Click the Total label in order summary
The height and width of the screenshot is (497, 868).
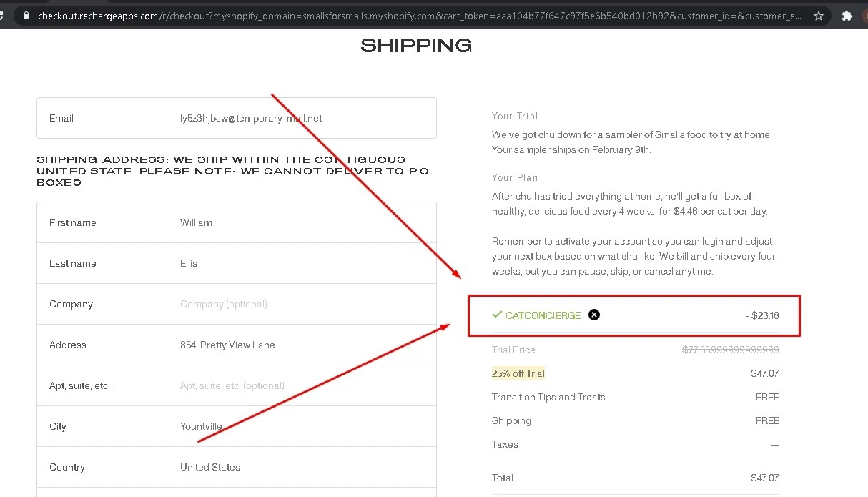pyautogui.click(x=503, y=478)
